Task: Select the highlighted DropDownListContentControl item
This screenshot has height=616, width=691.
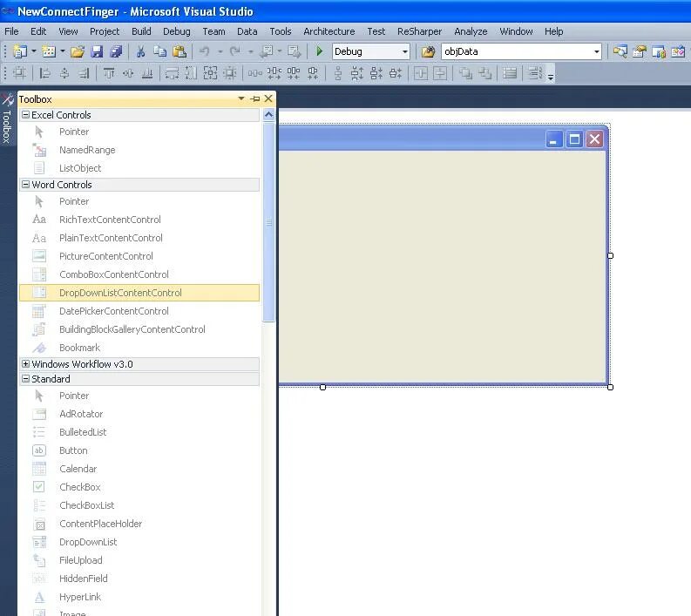Action: 139,293
